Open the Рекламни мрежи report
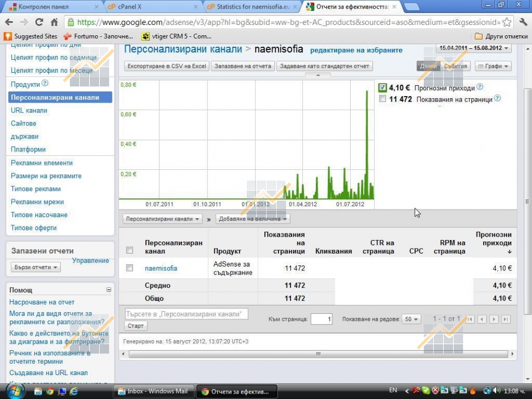 (37, 202)
